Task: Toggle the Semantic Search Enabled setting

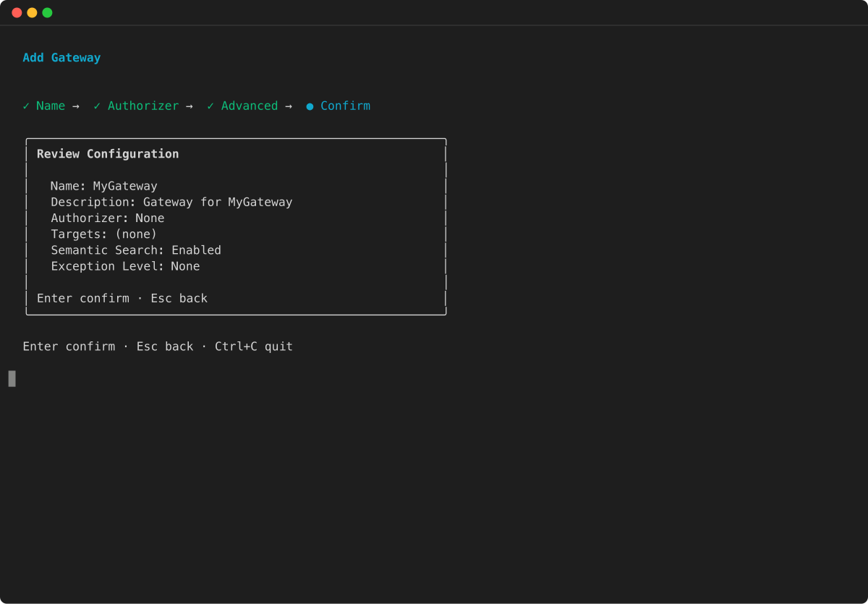Action: (135, 250)
